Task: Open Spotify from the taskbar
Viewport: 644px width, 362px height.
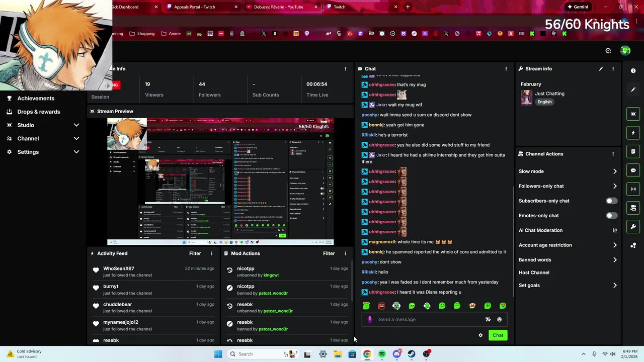Action: [382, 354]
